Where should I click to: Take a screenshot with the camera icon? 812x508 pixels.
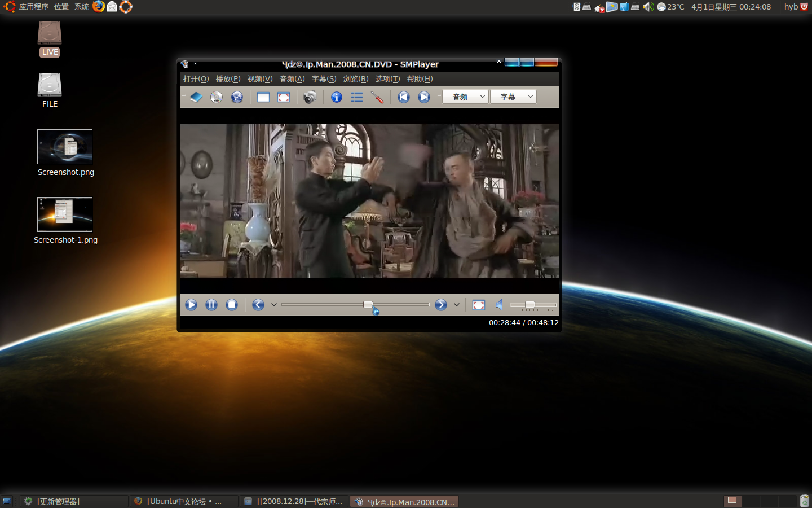(x=310, y=97)
